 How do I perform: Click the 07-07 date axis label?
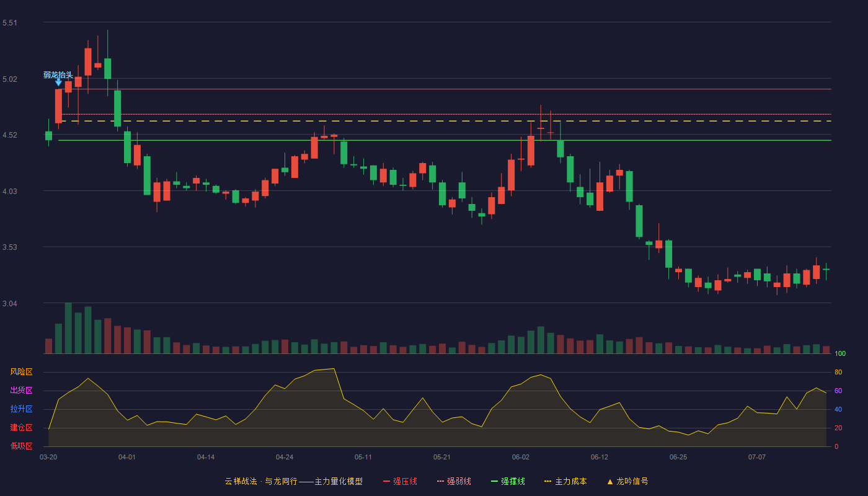pos(757,458)
